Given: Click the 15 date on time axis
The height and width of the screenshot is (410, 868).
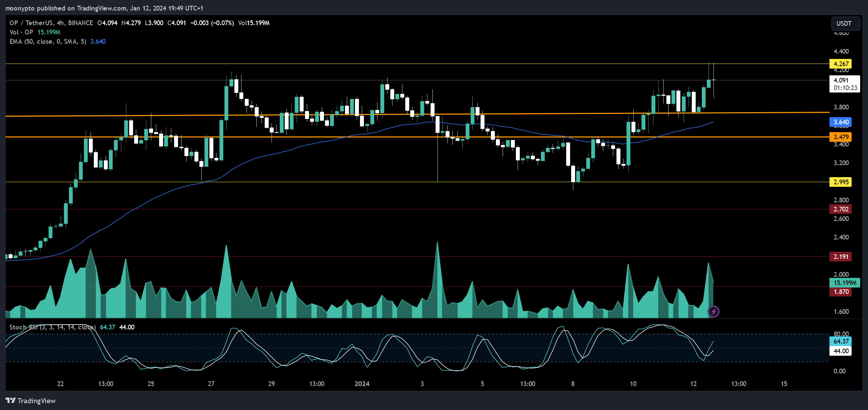Looking at the screenshot, I should point(784,384).
